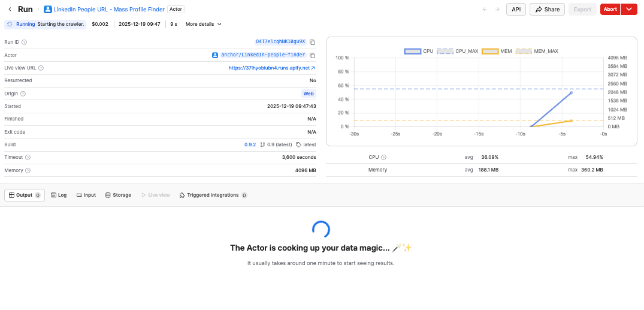This screenshot has width=644, height=310.
Task: Click the Running status badge
Action: 45,24
